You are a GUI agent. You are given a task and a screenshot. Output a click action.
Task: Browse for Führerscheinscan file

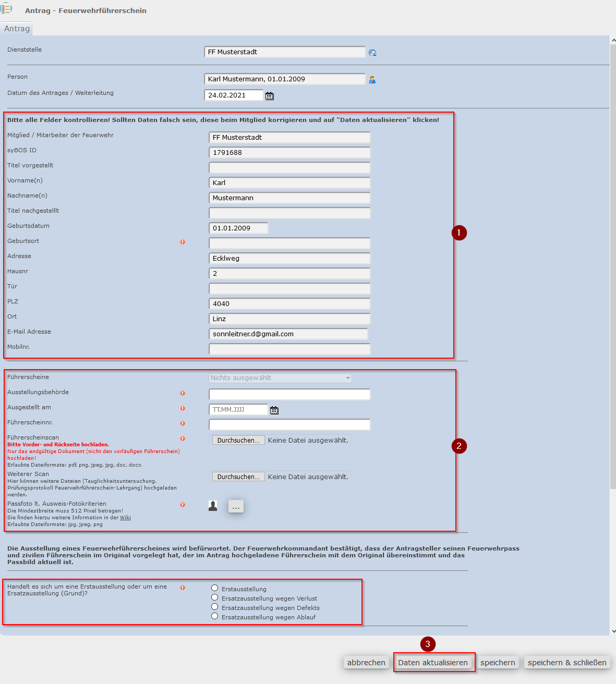coord(238,441)
